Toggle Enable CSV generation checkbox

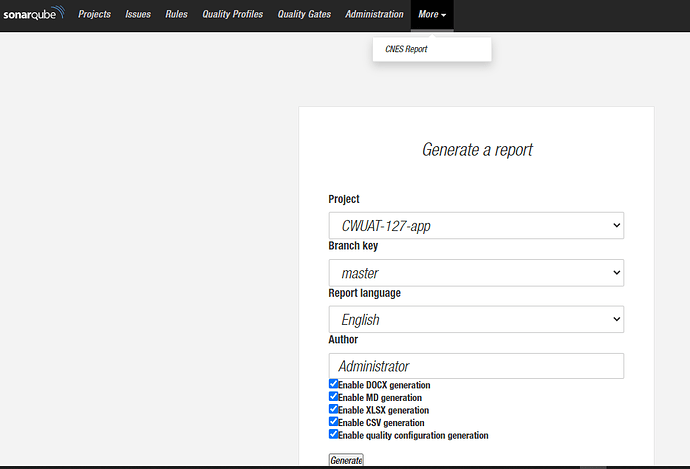(334, 422)
